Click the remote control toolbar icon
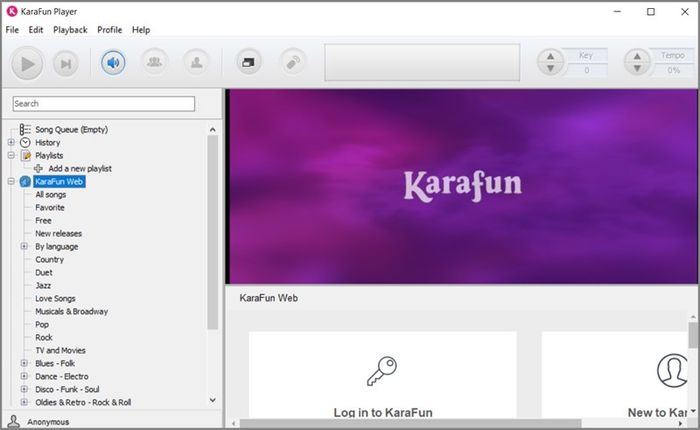Screen dimensions: 700x430 (293, 62)
